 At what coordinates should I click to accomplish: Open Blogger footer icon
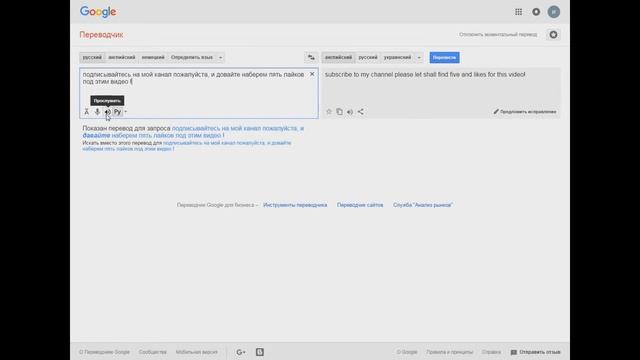[260, 352]
